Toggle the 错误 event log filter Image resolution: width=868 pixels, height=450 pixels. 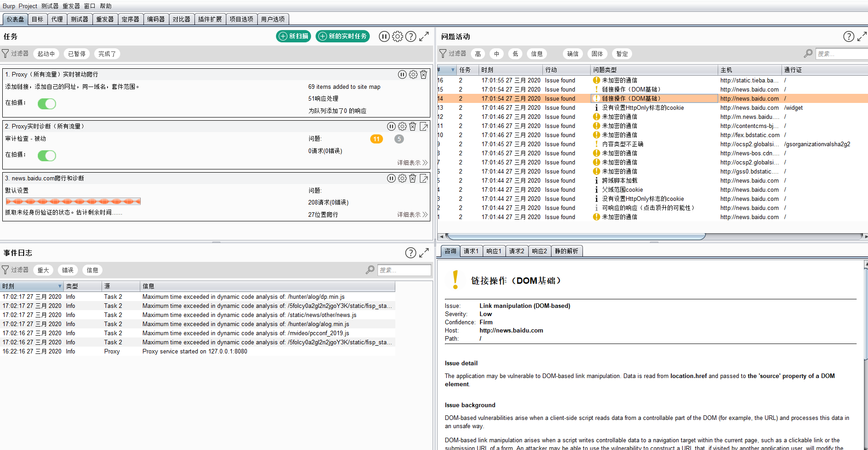tap(68, 270)
